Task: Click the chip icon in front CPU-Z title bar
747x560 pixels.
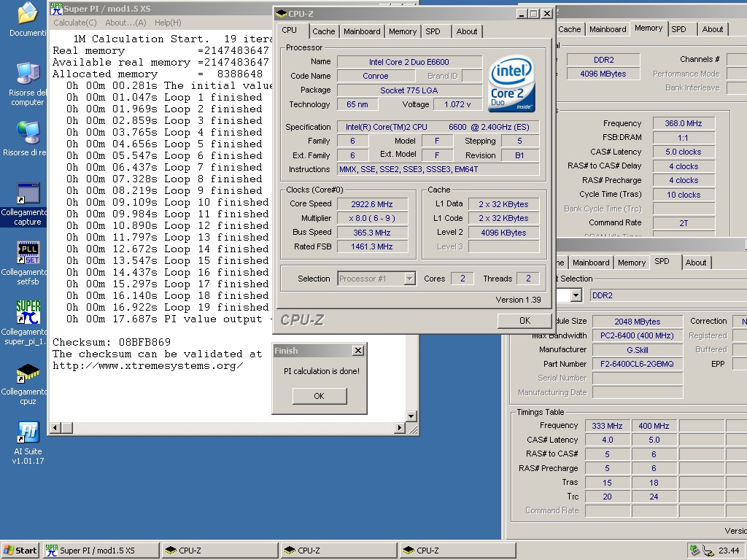Action: point(282,14)
